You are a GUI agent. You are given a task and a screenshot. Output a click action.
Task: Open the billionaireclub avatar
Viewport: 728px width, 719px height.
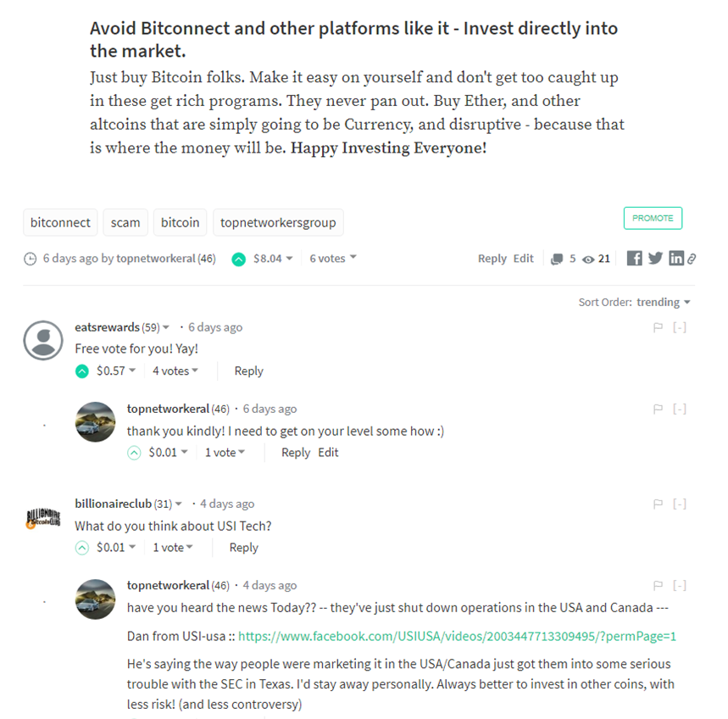coord(43,517)
